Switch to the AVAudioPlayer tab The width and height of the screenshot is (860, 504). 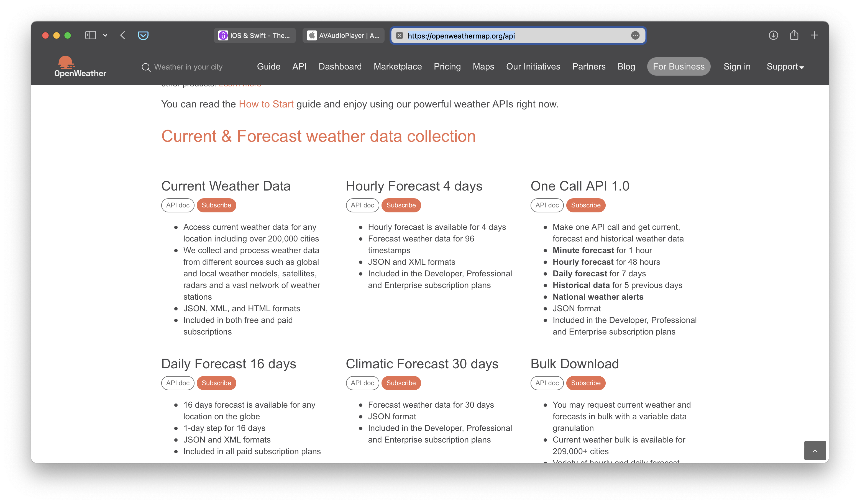(x=344, y=35)
